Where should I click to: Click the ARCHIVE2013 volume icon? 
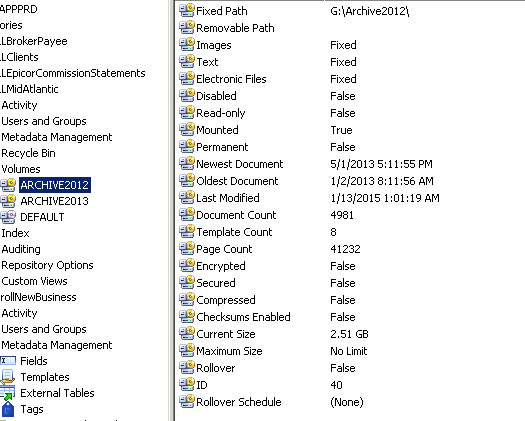point(8,201)
